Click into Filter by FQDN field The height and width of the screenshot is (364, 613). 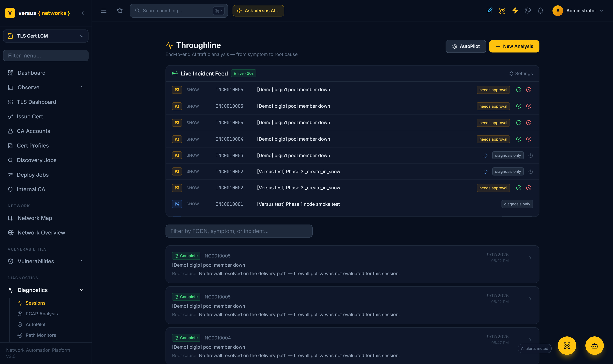coord(239,231)
